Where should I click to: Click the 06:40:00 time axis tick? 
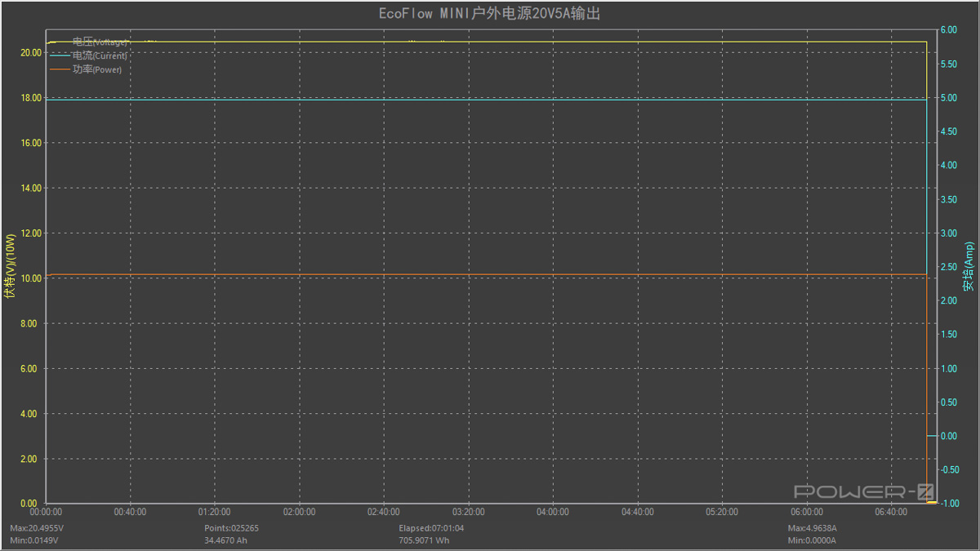pos(891,512)
